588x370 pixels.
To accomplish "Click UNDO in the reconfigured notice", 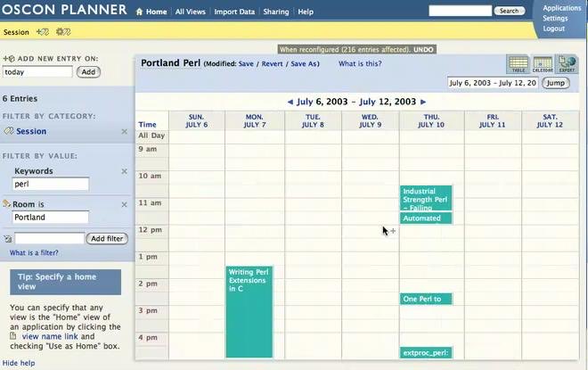I will pos(423,50).
